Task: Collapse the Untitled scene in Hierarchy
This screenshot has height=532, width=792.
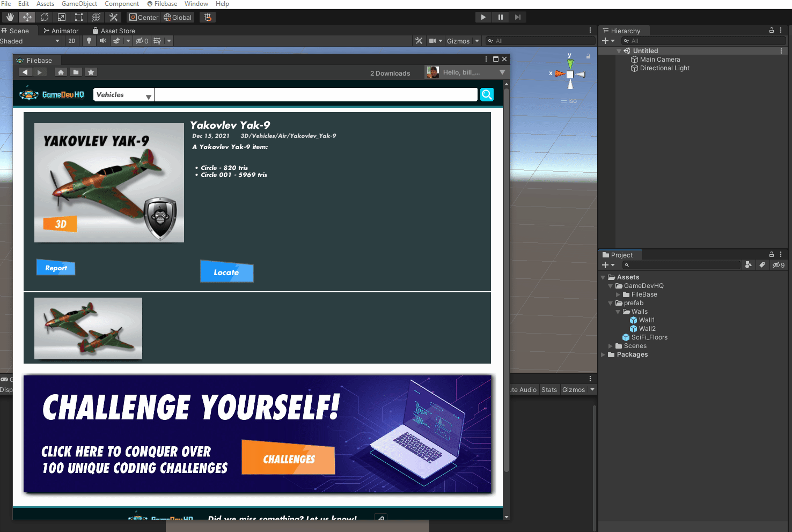Action: point(619,51)
